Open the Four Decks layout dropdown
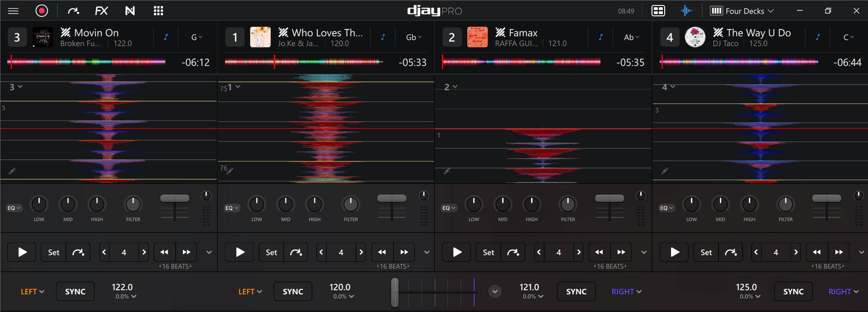868x312 pixels. (x=743, y=11)
